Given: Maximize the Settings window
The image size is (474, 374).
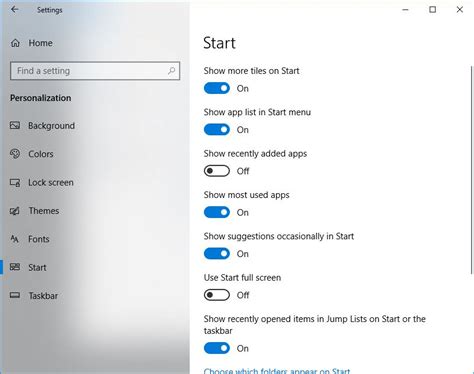Looking at the screenshot, I should [x=432, y=10].
